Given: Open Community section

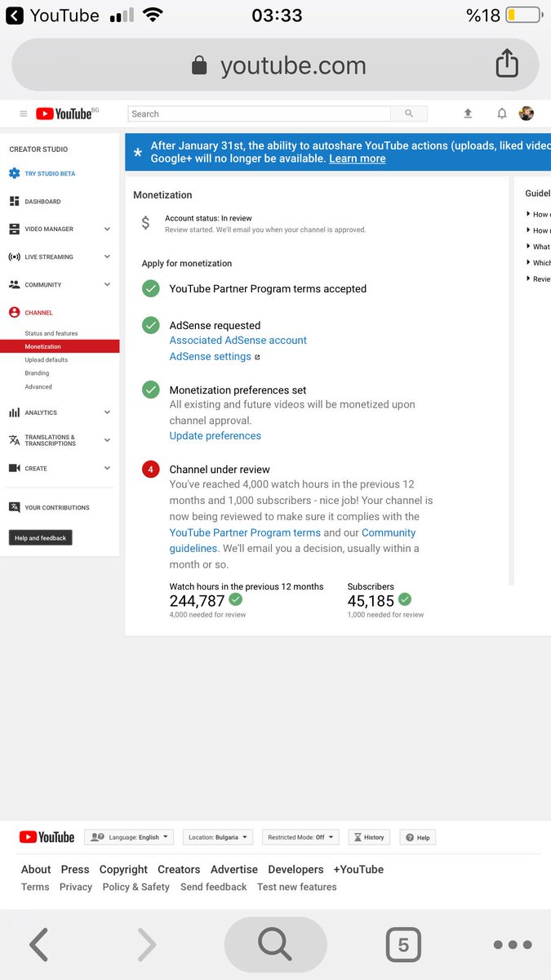Looking at the screenshot, I should tap(42, 285).
